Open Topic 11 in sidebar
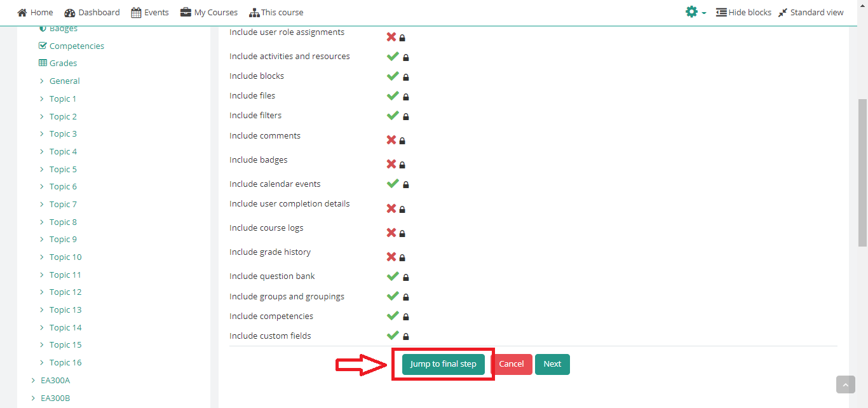Screen dimensions: 868x408 65,275
